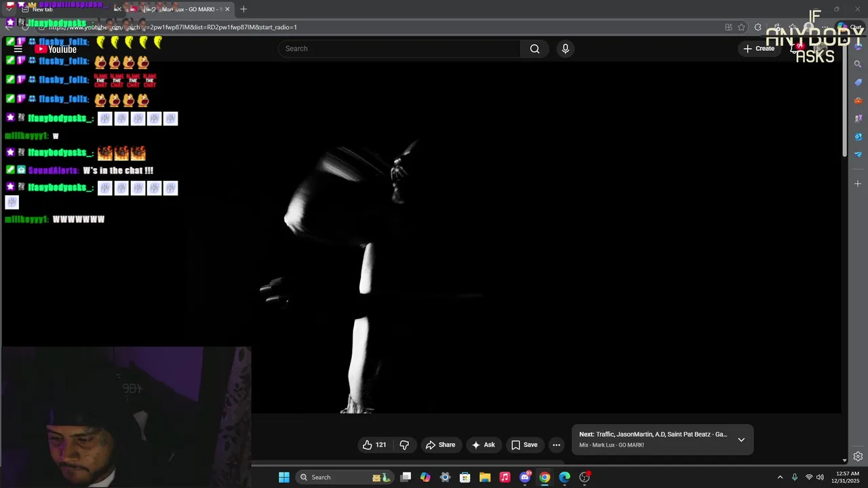Screen dimensions: 868x488
Task: Open the YouTube hamburger guide menu
Action: 18,49
